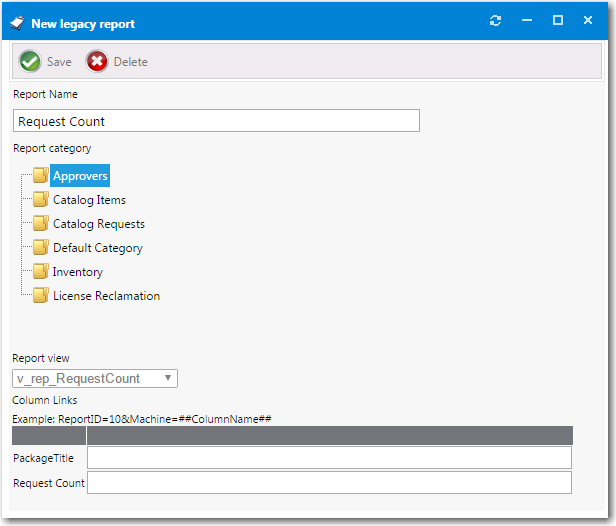Click the PackageTitle column link field
The image size is (616, 526).
tap(329, 458)
